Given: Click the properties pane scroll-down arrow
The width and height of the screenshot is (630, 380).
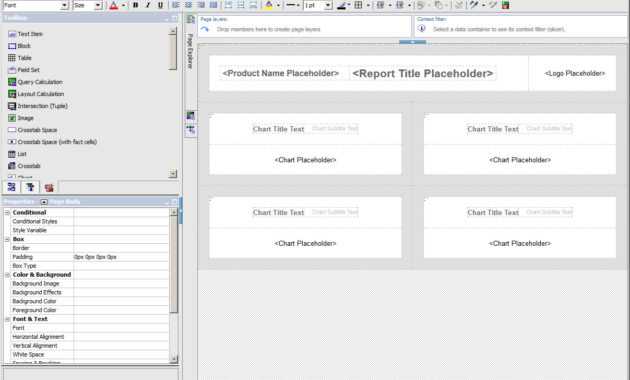Looking at the screenshot, I should coord(174,359).
